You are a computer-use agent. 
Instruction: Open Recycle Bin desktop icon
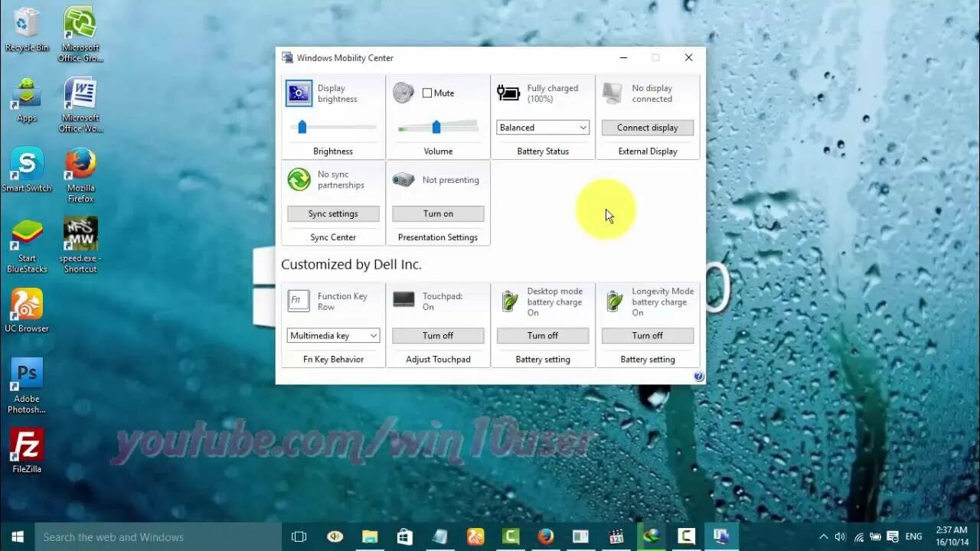[x=27, y=30]
